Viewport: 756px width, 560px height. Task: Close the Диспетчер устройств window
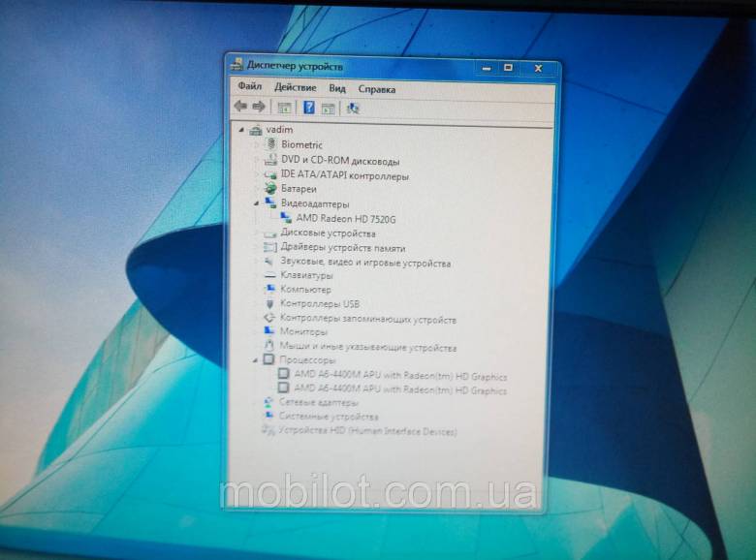point(538,69)
